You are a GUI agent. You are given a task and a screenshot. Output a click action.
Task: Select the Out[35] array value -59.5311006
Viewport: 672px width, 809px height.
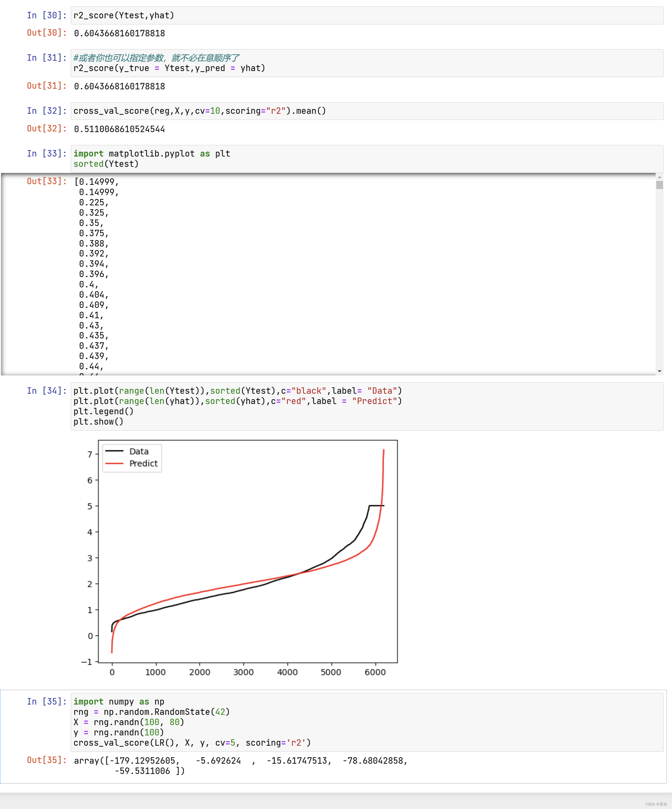[x=142, y=771]
